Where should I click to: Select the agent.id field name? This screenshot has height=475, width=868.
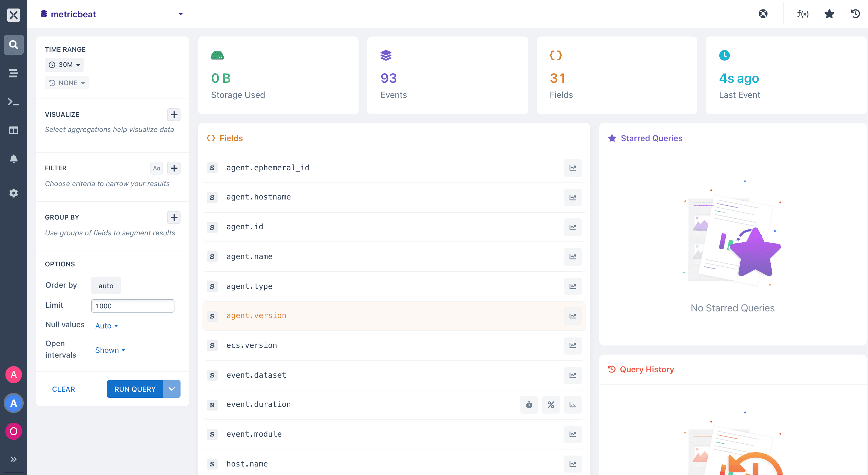pos(245,227)
